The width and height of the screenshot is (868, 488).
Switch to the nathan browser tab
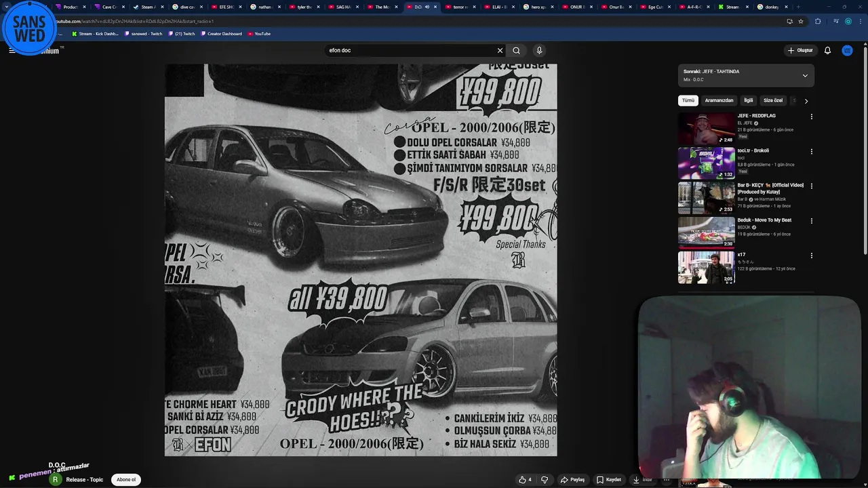[264, 7]
